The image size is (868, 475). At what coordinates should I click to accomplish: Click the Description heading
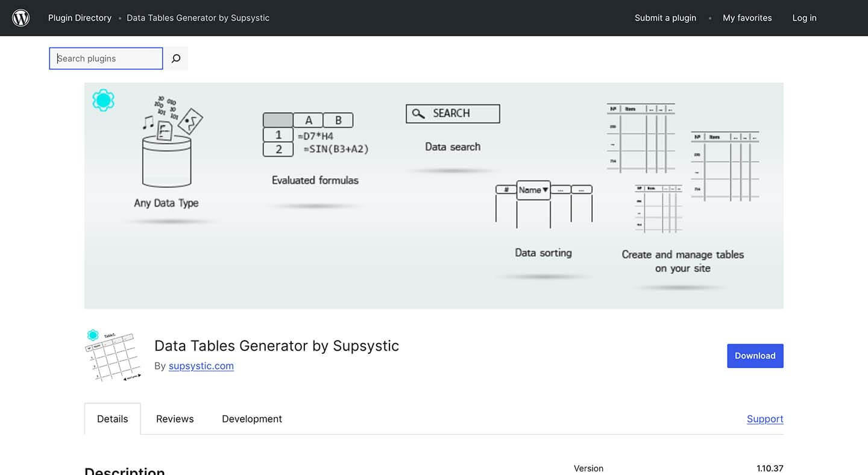[x=125, y=470]
